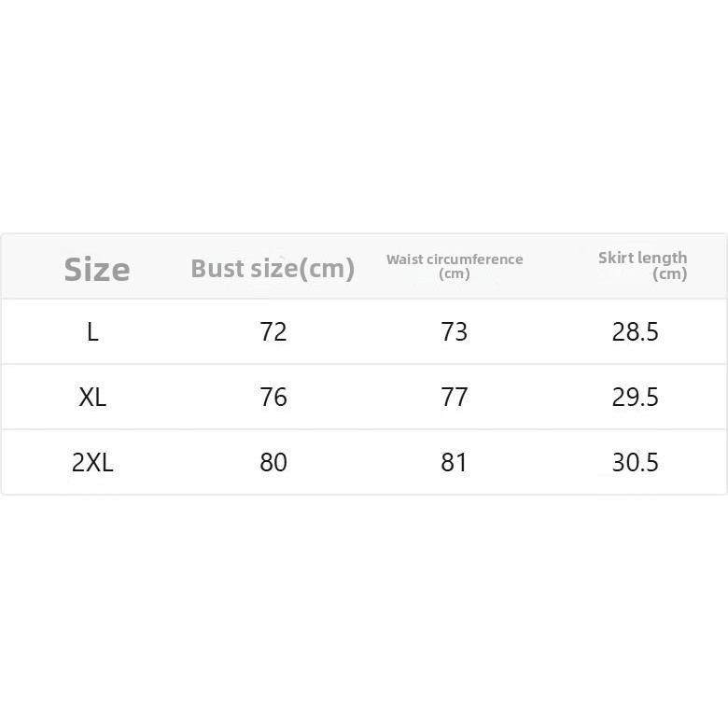Click the word Bust in the header
Screen dimensions: 728x728
218,269
